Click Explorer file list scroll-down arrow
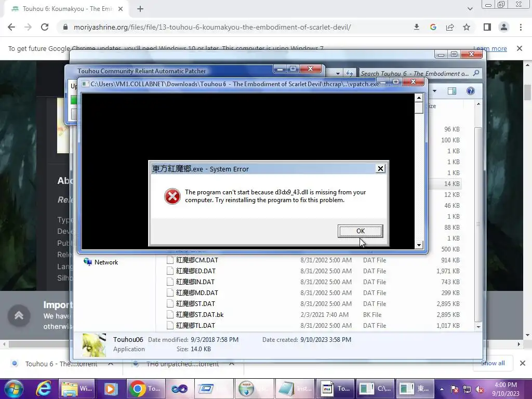The width and height of the screenshot is (532, 399). point(478,327)
